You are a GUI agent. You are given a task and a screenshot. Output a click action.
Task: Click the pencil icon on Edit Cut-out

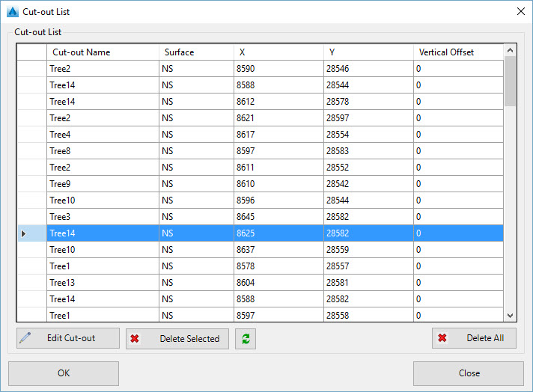[26, 338]
